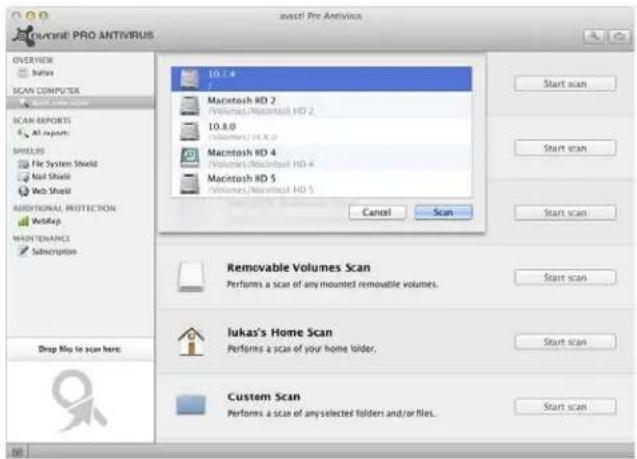This screenshot has height=459, width=637.
Task: Click the green WebRep bars icon
Action: click(x=23, y=221)
